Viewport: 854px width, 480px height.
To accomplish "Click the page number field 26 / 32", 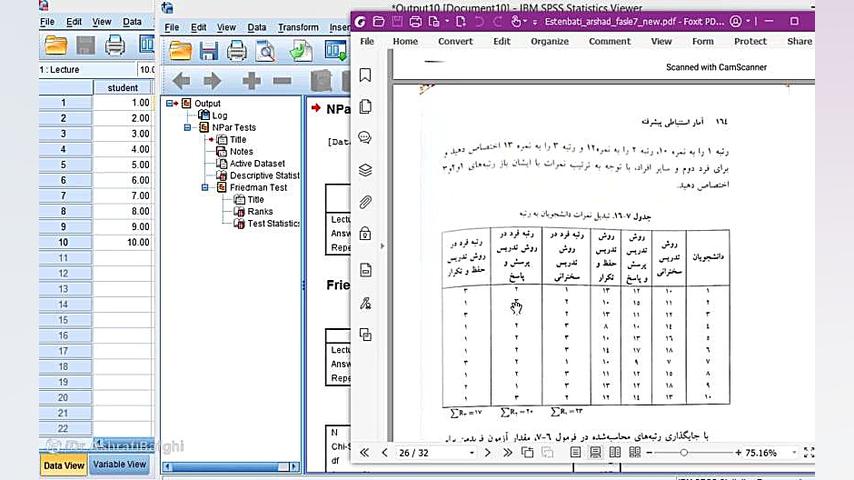I will [420, 453].
